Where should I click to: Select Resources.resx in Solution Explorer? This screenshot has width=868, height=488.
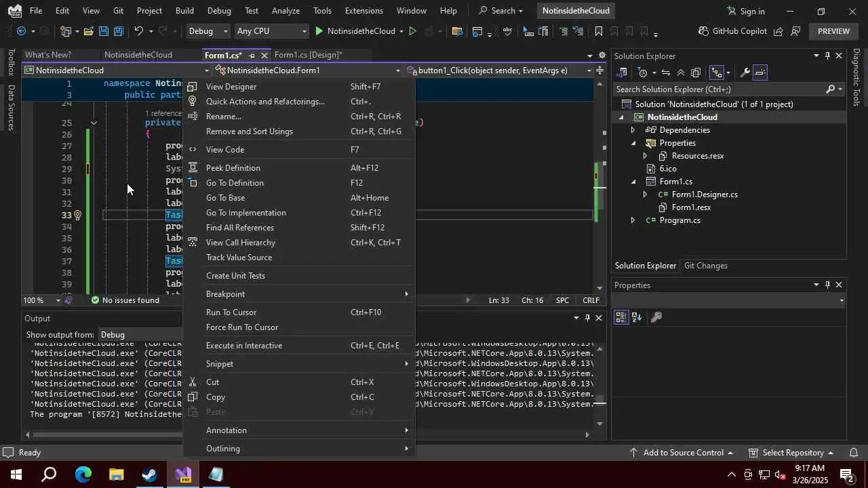(697, 156)
